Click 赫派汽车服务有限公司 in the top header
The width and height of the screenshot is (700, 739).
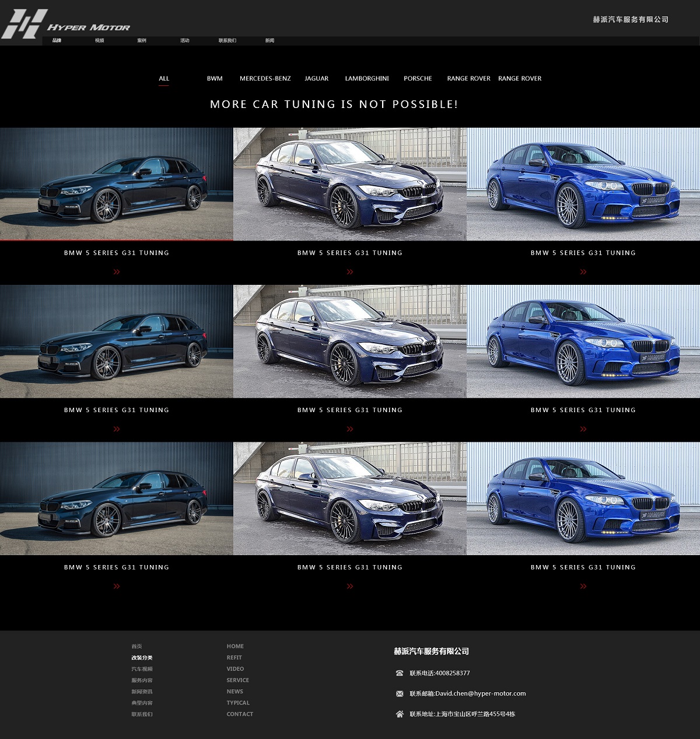click(x=631, y=19)
